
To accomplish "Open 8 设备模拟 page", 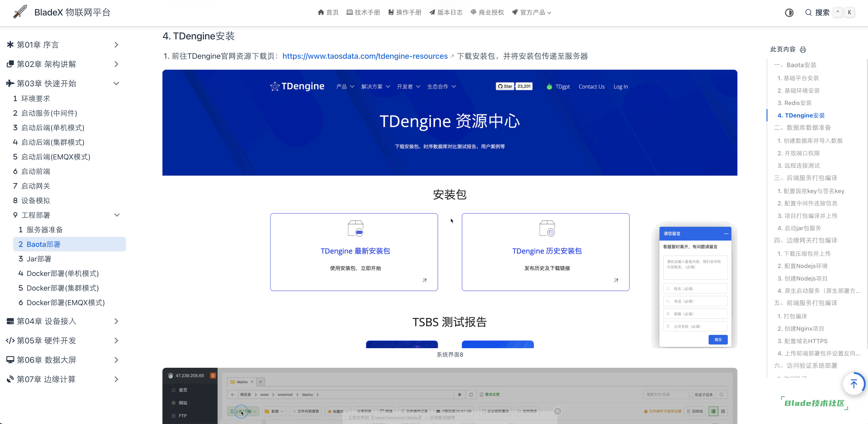I will pyautogui.click(x=31, y=201).
